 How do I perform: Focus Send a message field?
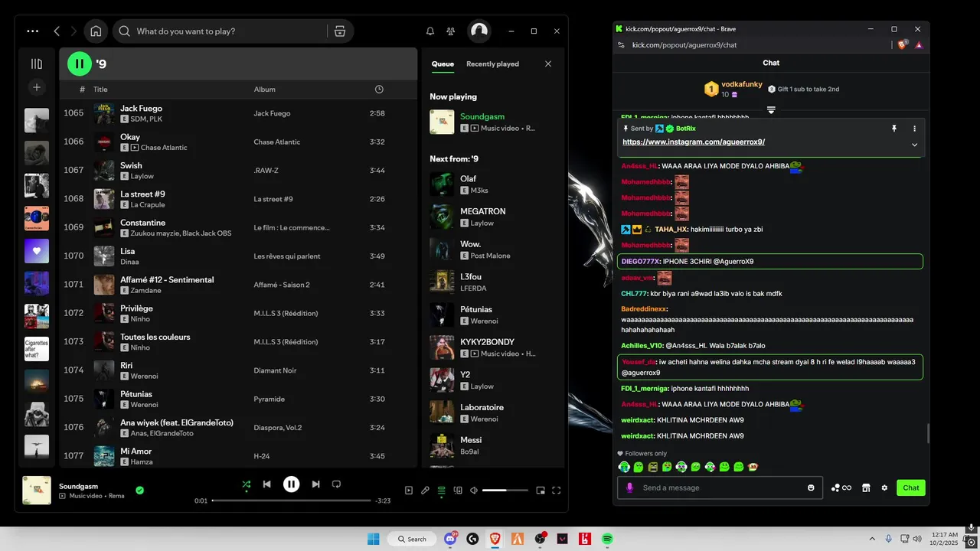(x=720, y=487)
